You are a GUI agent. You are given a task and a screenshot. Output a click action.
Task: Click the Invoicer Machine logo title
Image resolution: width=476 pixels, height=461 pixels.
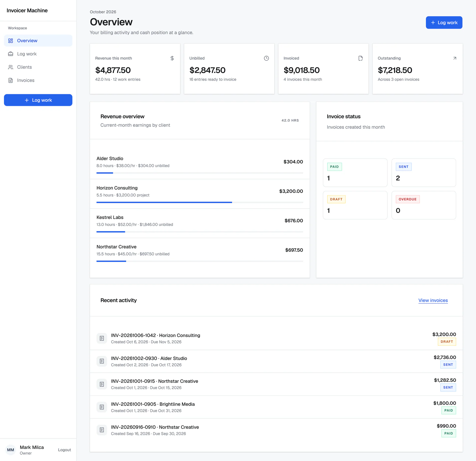[27, 10]
